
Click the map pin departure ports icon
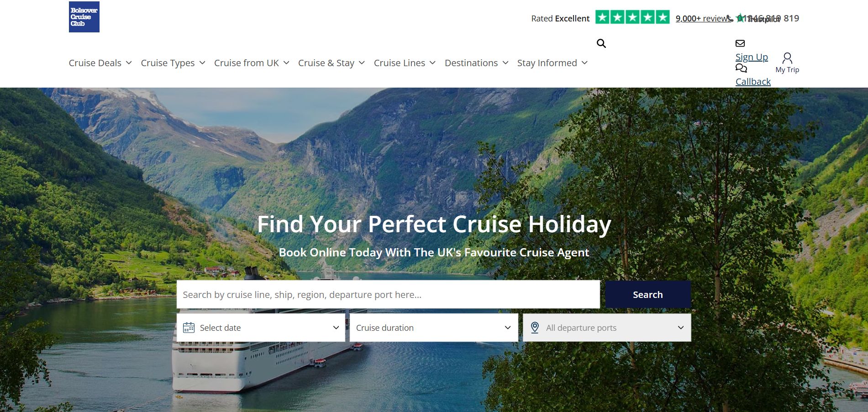click(x=535, y=328)
